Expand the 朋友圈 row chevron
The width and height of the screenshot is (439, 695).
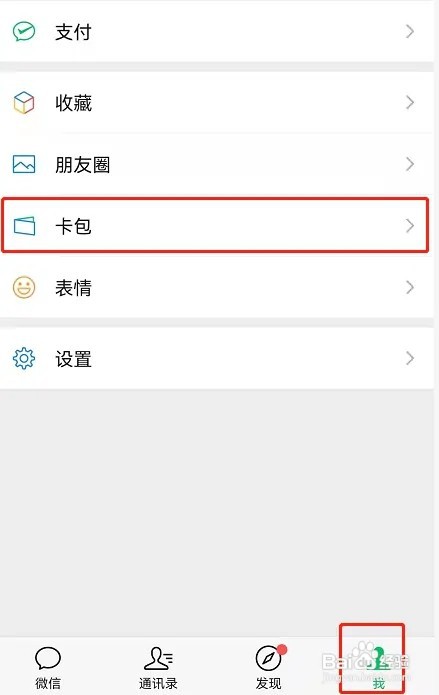tap(410, 164)
